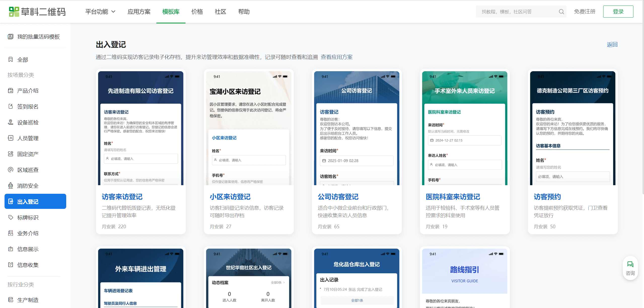This screenshot has height=308, width=644.
Task: Switch to the 模板库 tab
Action: [x=171, y=12]
